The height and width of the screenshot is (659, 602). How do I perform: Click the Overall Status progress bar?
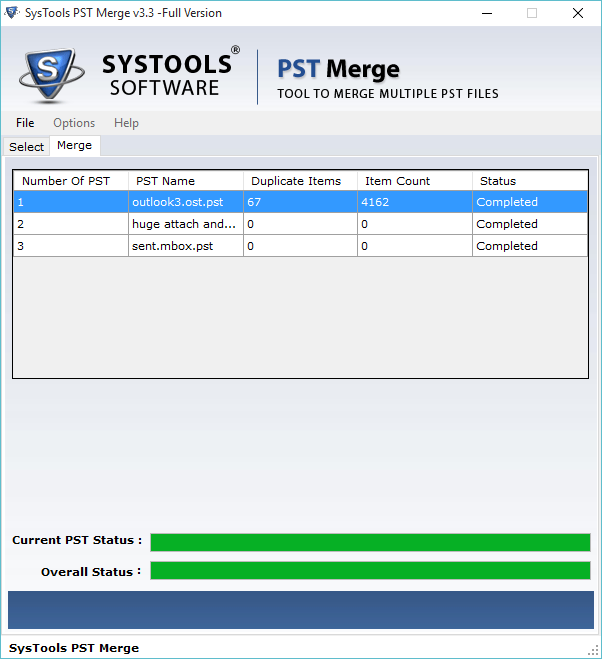[370, 570]
